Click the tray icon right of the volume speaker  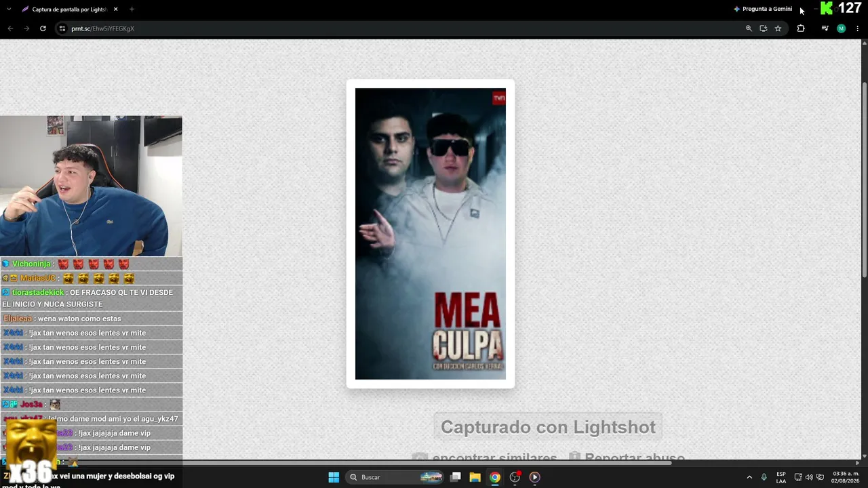point(821,477)
